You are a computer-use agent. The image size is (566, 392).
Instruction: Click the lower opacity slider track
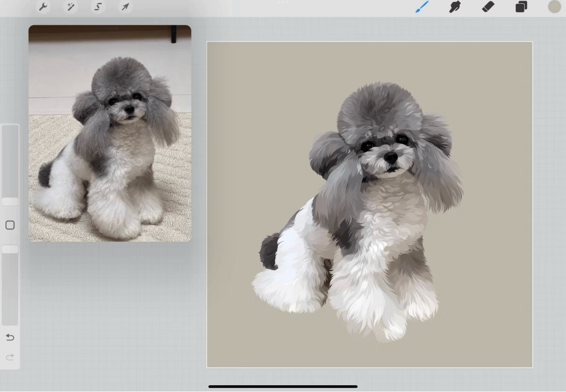(x=10, y=290)
